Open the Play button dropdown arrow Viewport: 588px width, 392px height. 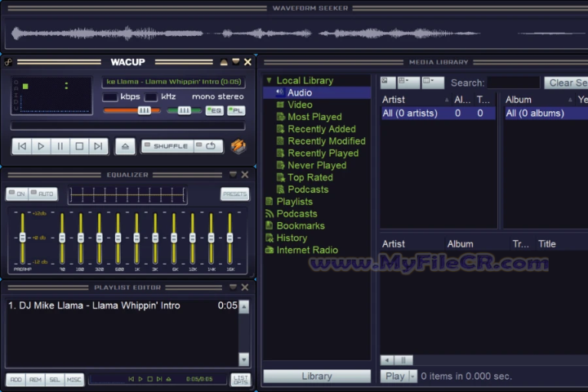click(413, 376)
